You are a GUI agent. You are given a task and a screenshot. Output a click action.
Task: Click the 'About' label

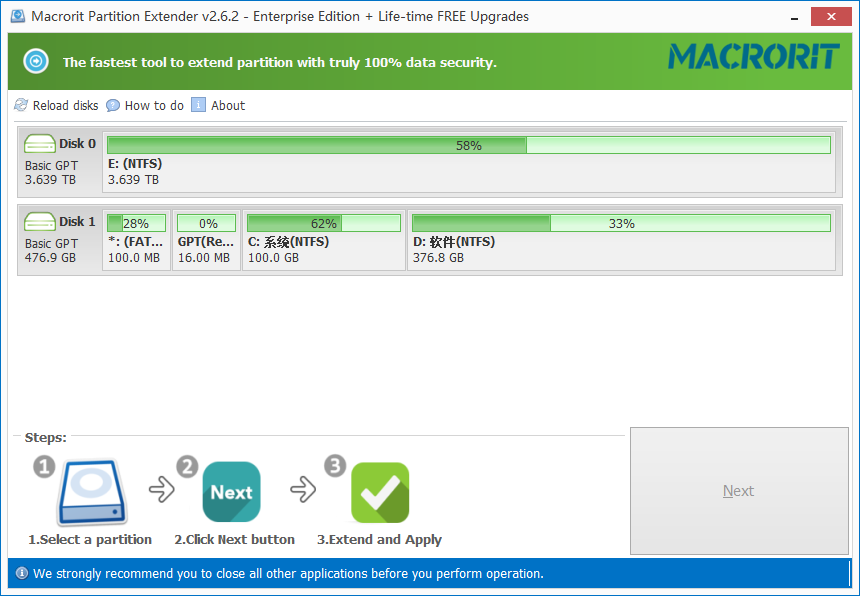click(x=228, y=105)
